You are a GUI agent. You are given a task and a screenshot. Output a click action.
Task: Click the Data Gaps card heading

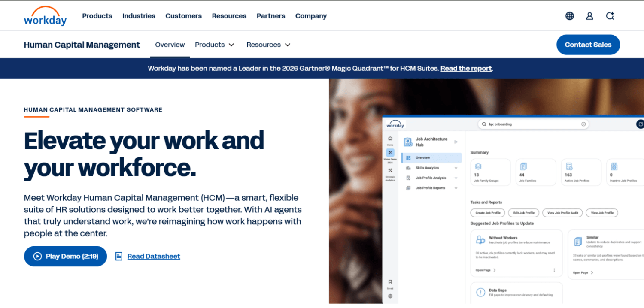pyautogui.click(x=498, y=290)
